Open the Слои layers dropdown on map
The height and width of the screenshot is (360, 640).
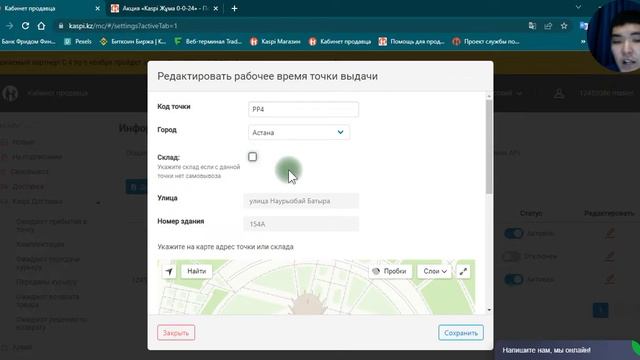(435, 271)
